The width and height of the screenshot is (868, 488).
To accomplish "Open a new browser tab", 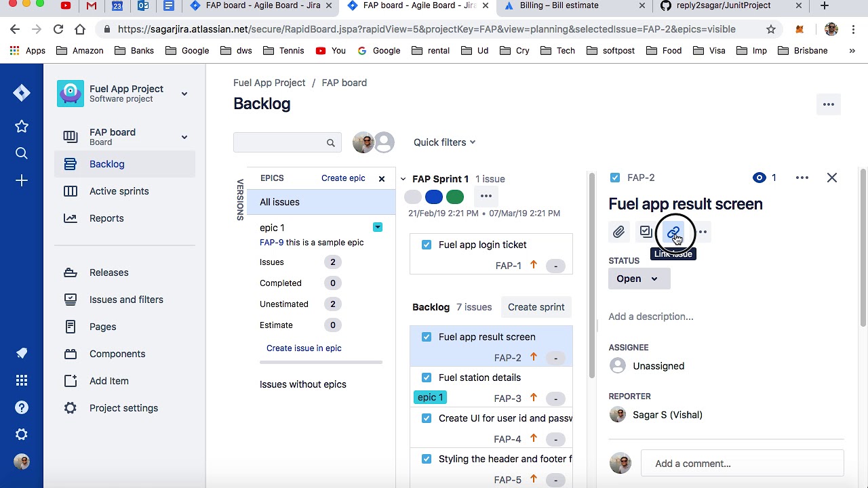I will coord(825,6).
